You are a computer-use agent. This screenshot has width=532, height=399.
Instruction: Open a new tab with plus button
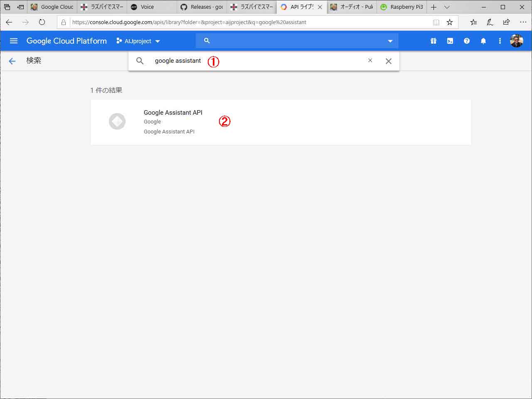(433, 7)
